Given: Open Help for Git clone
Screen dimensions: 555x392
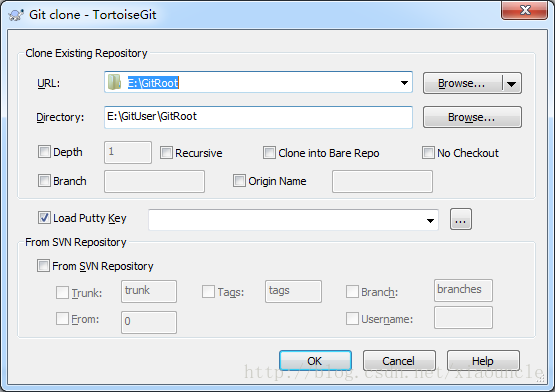Looking at the screenshot, I should point(483,361).
